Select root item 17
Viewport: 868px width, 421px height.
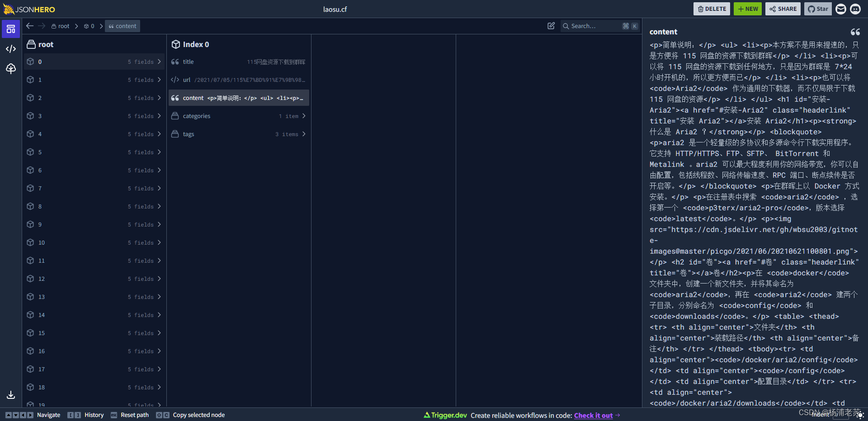pos(94,369)
